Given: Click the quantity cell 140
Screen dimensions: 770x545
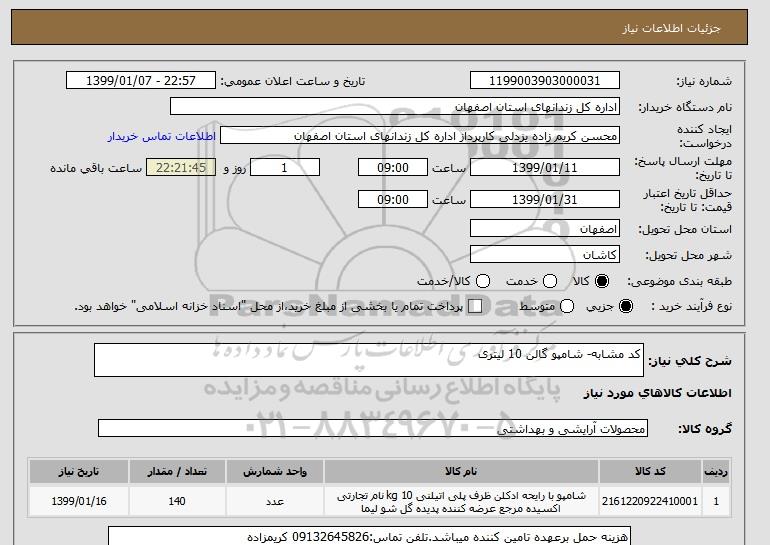Looking at the screenshot, I should pyautogui.click(x=177, y=501).
